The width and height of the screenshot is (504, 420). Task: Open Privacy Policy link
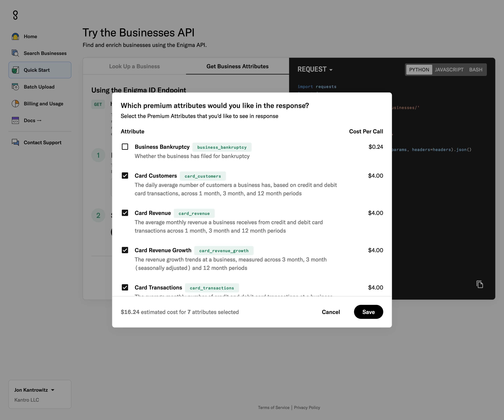click(x=307, y=408)
